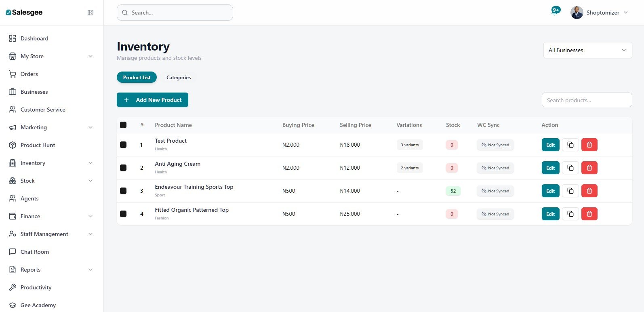Click the Reports document icon

tap(13, 270)
